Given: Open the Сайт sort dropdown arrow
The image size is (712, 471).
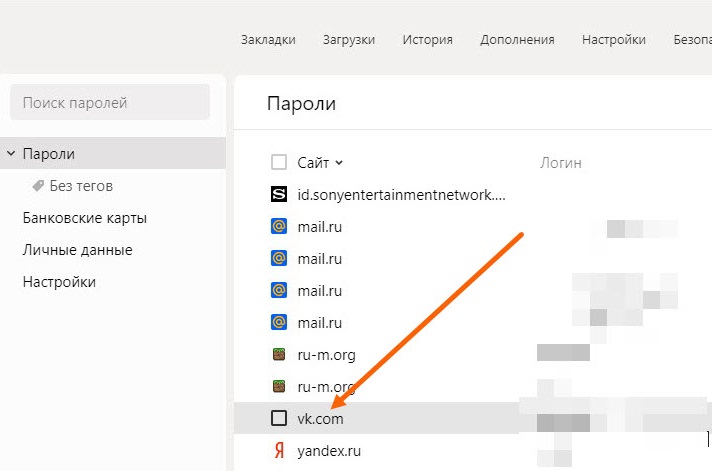Looking at the screenshot, I should pos(339,163).
